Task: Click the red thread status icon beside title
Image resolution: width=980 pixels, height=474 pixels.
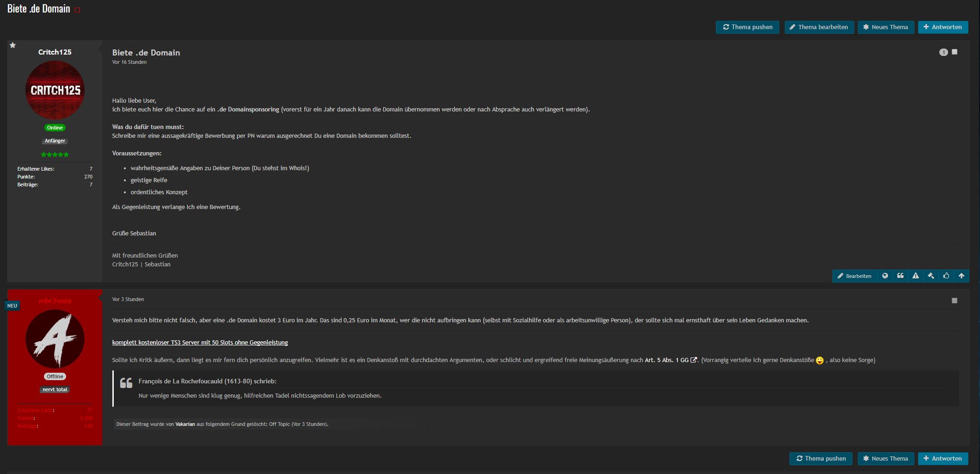Action: [77, 10]
